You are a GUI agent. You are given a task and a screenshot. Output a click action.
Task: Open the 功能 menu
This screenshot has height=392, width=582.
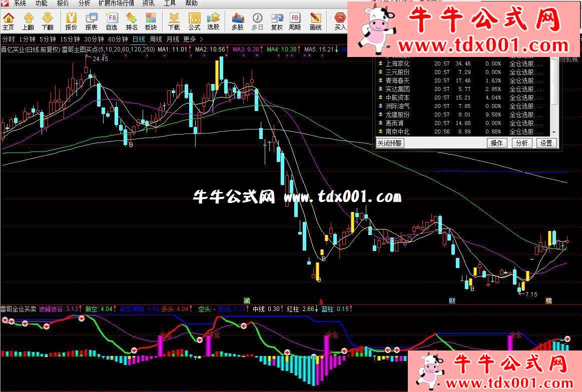point(41,3)
